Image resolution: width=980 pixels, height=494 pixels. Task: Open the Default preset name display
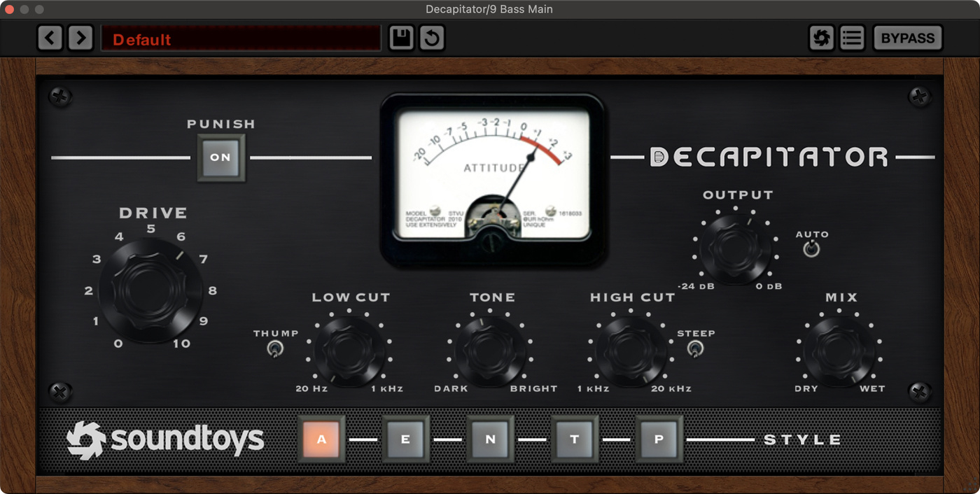(x=241, y=38)
